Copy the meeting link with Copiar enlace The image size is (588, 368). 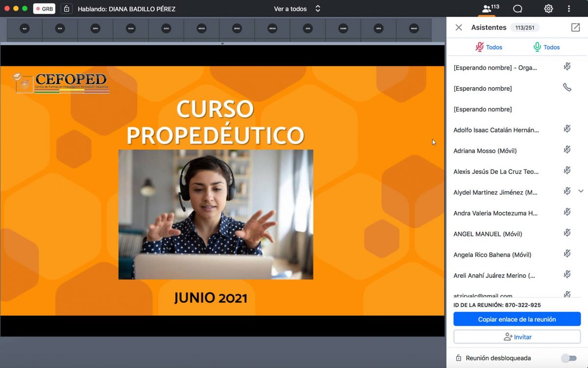pyautogui.click(x=517, y=319)
